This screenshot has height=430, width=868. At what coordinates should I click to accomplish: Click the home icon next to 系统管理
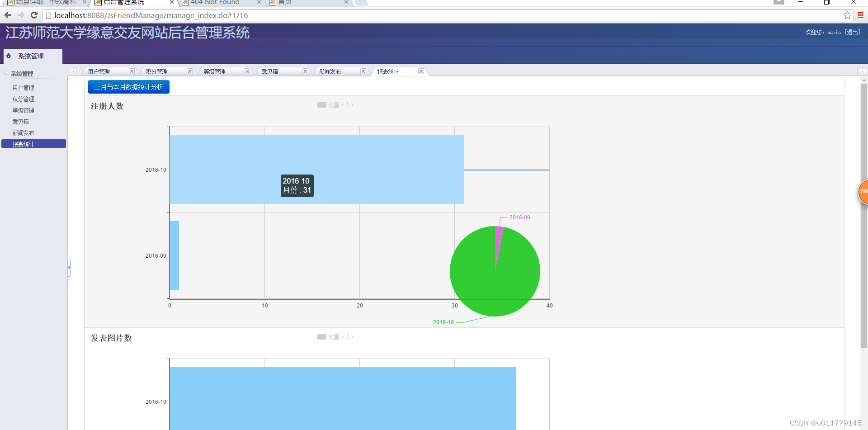[x=9, y=56]
